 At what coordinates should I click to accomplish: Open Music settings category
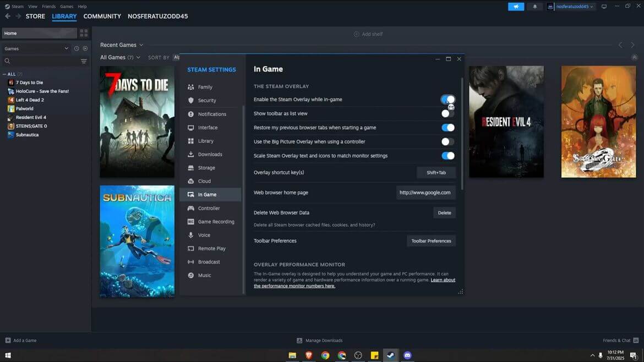(x=210, y=276)
